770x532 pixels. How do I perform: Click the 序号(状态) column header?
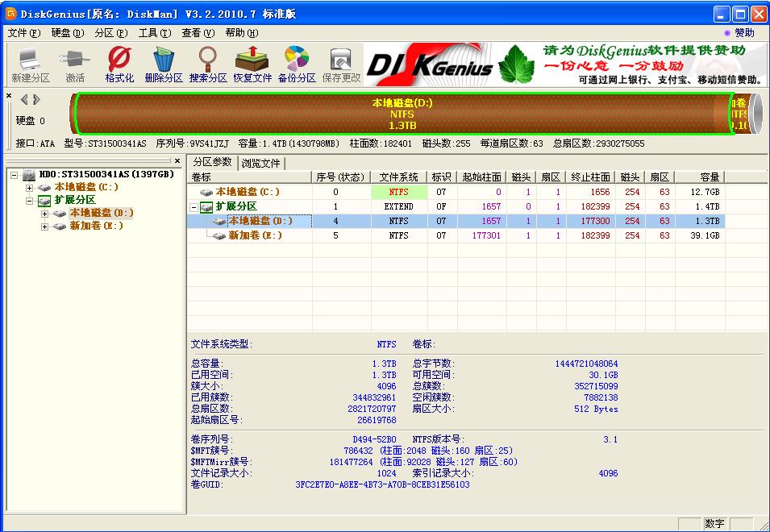341,177
